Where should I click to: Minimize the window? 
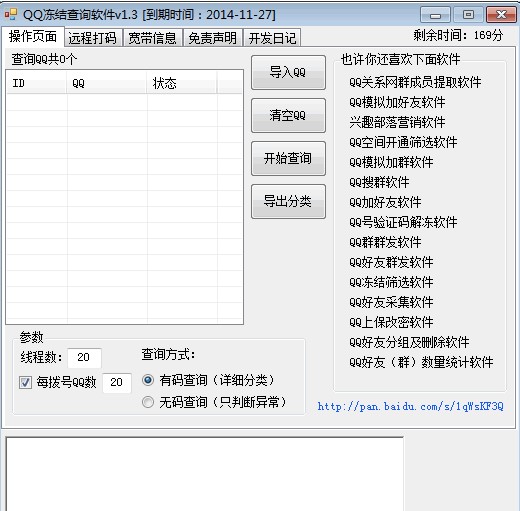tap(435, 15)
